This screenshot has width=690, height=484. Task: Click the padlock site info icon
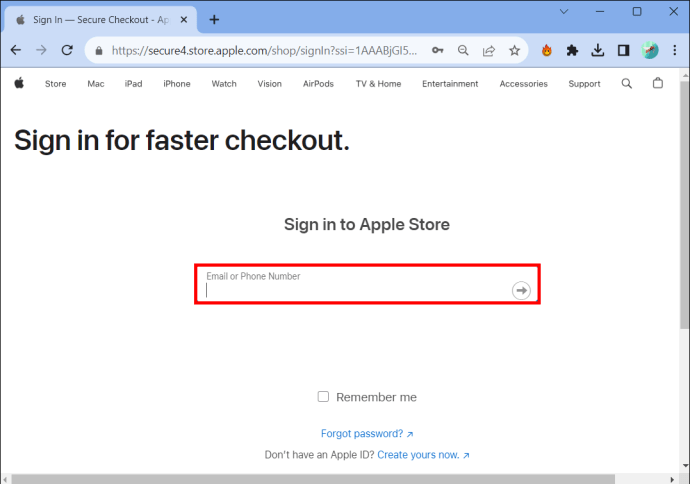99,51
